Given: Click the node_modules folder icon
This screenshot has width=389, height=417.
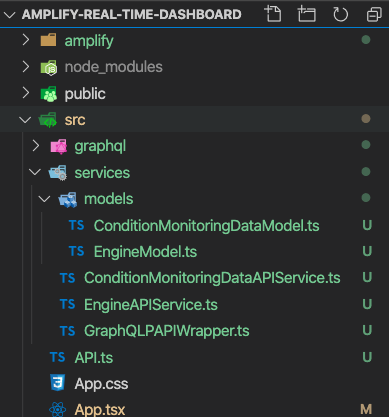Looking at the screenshot, I should 49,67.
